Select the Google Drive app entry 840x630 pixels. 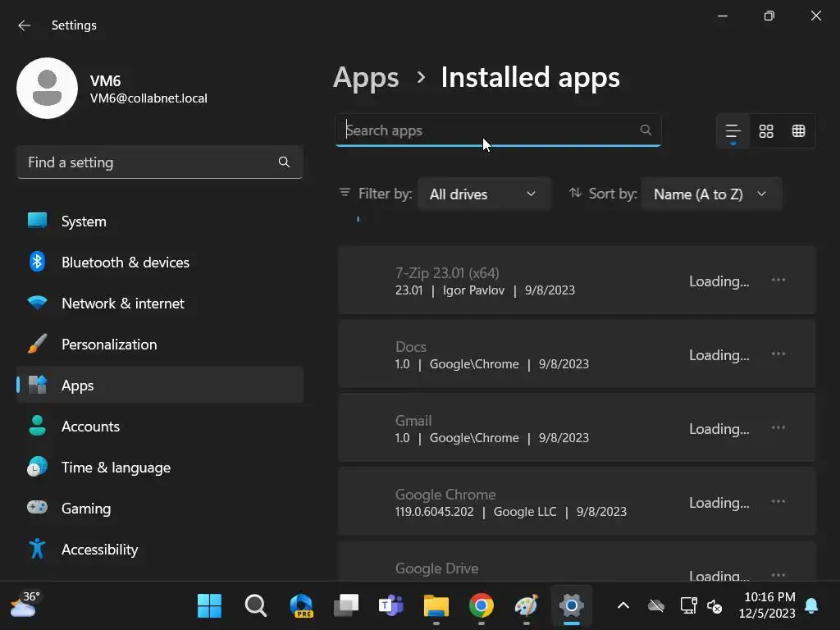point(577,561)
